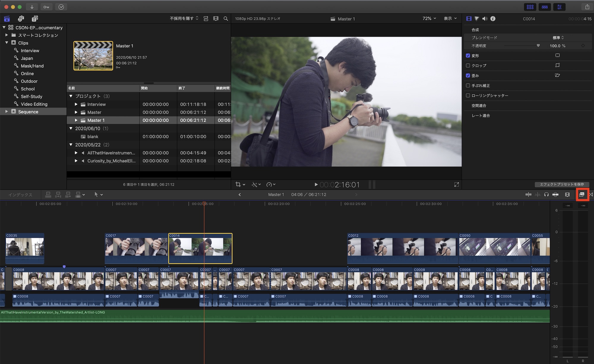Open the effects browser icon
The width and height of the screenshot is (594, 364).
click(582, 194)
